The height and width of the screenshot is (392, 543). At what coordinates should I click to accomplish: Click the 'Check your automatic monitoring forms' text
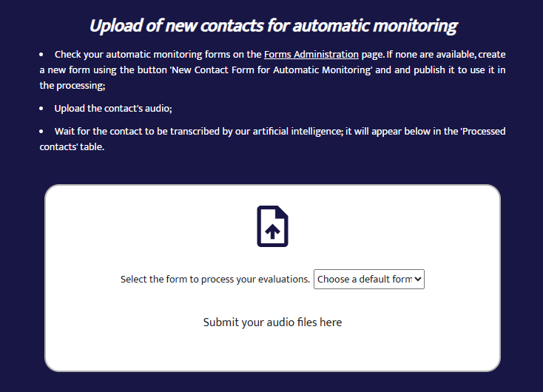[148, 55]
